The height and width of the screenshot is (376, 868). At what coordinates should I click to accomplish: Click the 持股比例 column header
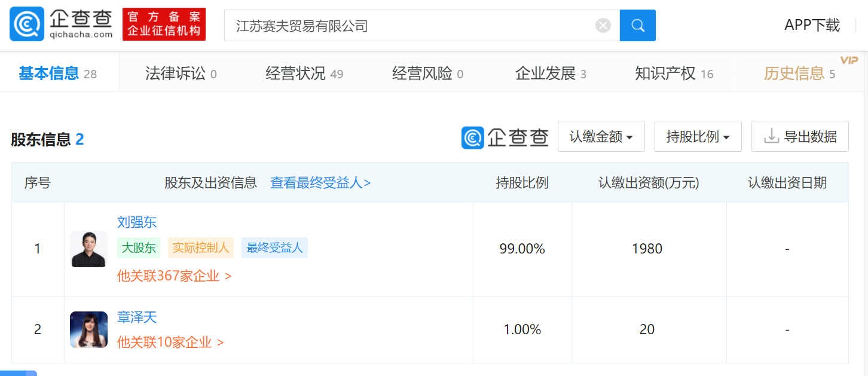[x=522, y=182]
